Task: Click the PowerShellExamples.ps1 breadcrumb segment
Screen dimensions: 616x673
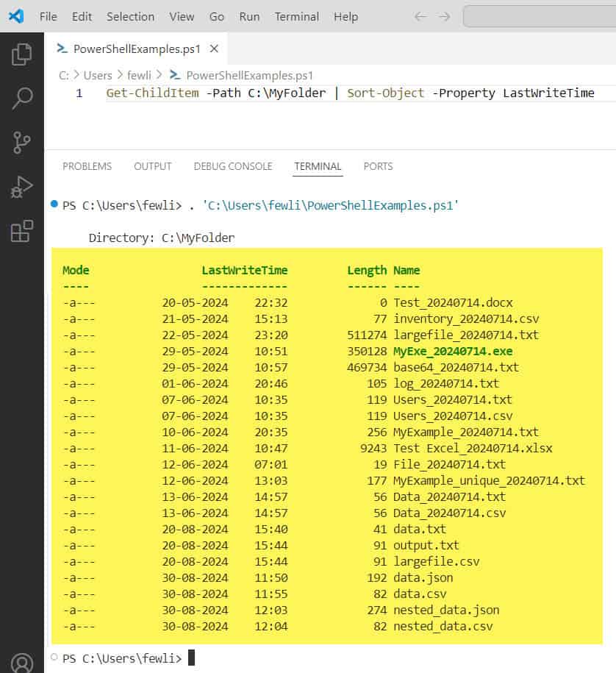Action: point(250,76)
